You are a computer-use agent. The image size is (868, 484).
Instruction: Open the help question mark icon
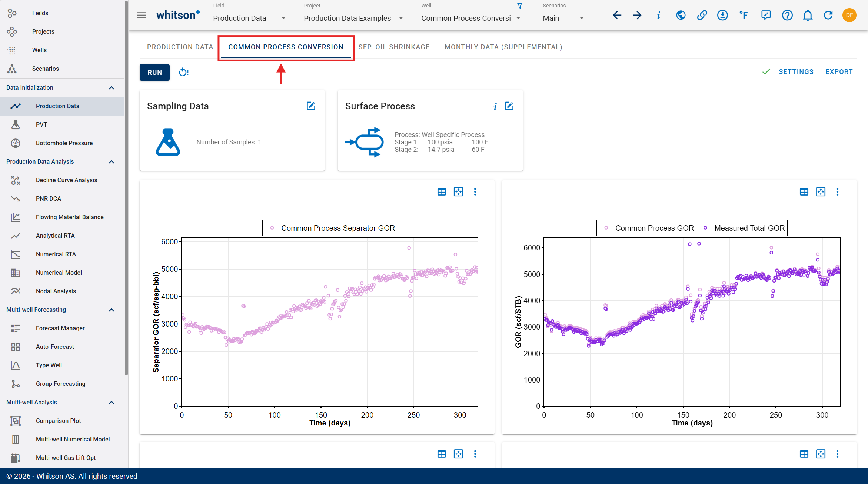coord(787,15)
